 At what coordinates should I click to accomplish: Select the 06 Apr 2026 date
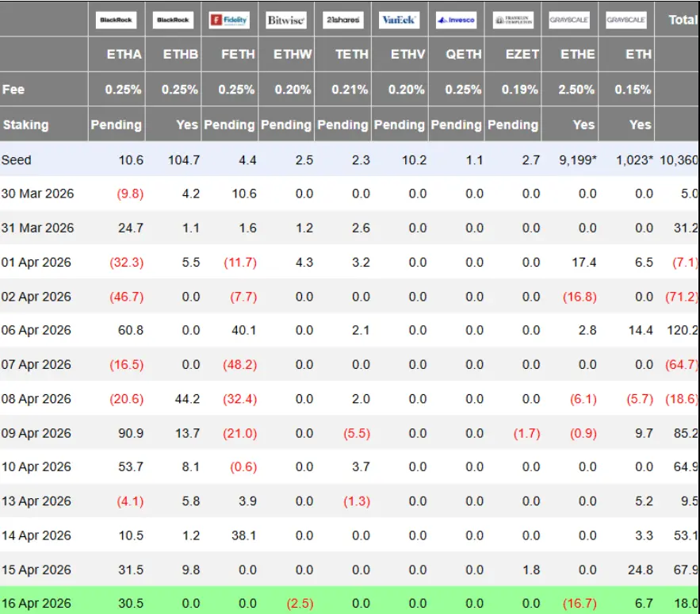click(x=36, y=330)
